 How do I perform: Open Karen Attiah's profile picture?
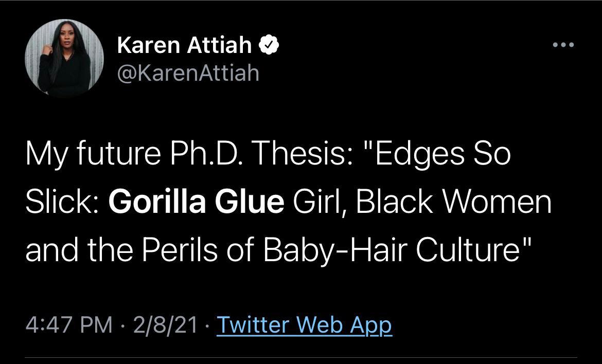[x=64, y=60]
